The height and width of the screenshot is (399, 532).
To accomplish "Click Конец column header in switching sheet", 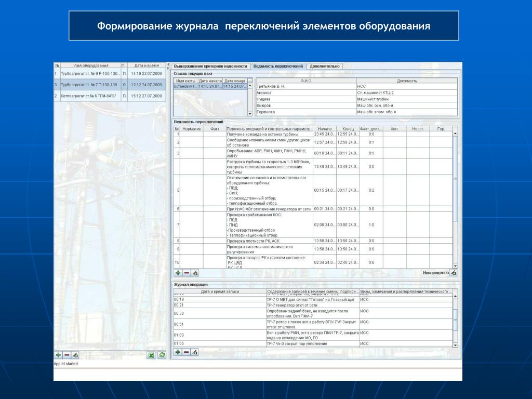I will tap(348, 129).
